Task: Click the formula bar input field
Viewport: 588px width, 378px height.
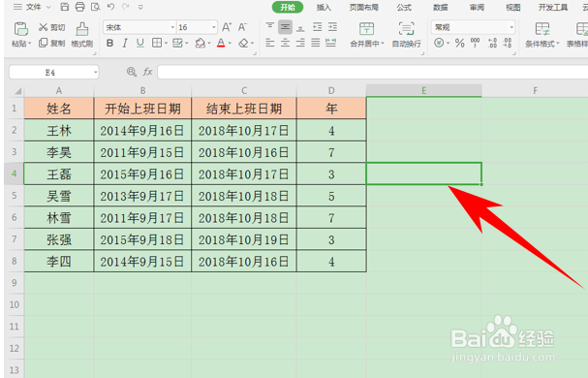Action: (372, 72)
